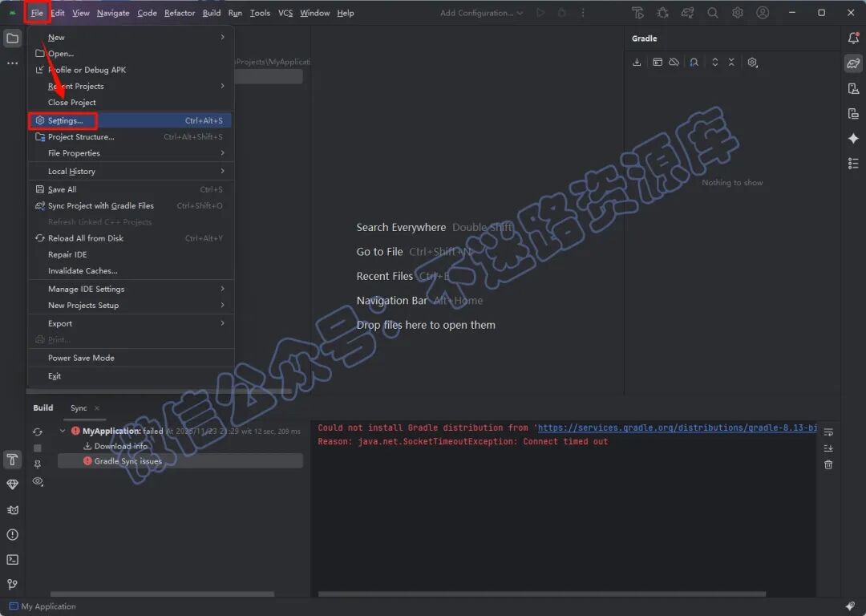Open IDE settings gear in title bar
This screenshot has width=866, height=616.
point(738,13)
